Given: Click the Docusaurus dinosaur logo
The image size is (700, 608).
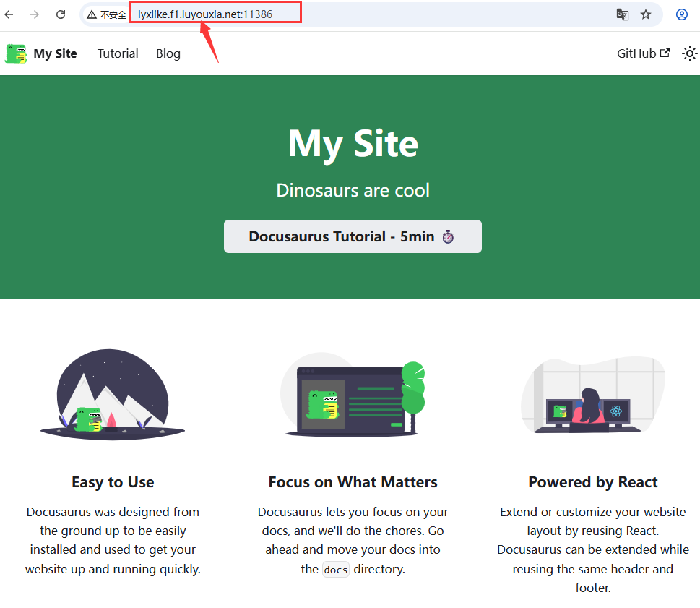Looking at the screenshot, I should pos(16,53).
